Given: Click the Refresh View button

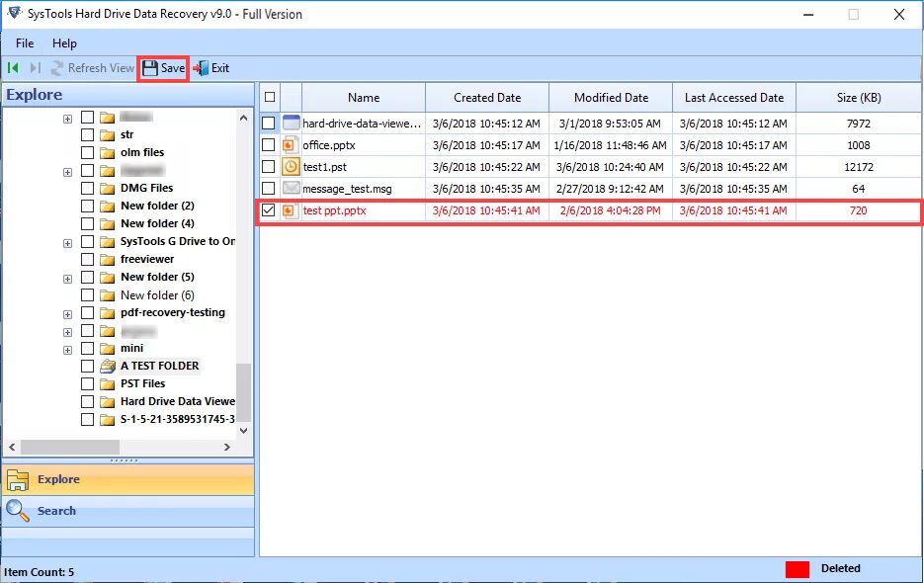Looking at the screenshot, I should [x=93, y=68].
